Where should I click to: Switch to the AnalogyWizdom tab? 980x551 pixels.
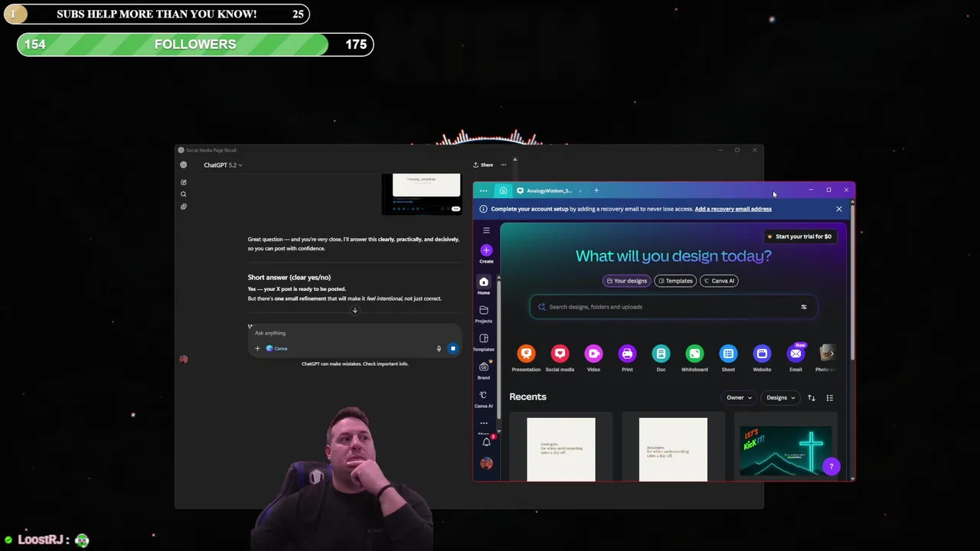point(549,191)
